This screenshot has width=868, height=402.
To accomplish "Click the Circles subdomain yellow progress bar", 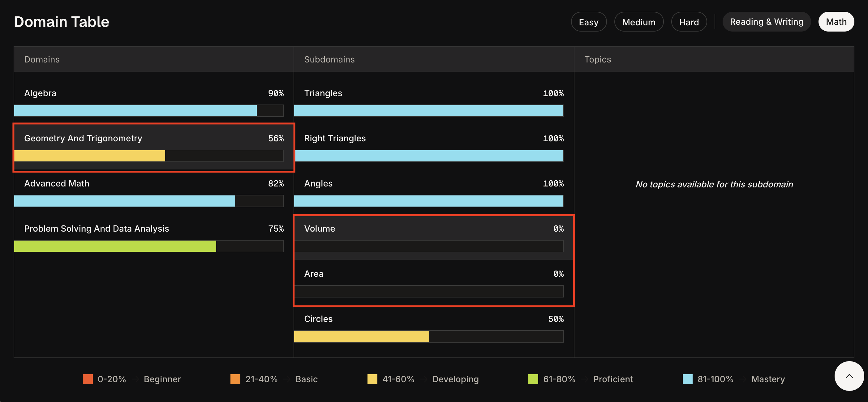I will [x=361, y=336].
